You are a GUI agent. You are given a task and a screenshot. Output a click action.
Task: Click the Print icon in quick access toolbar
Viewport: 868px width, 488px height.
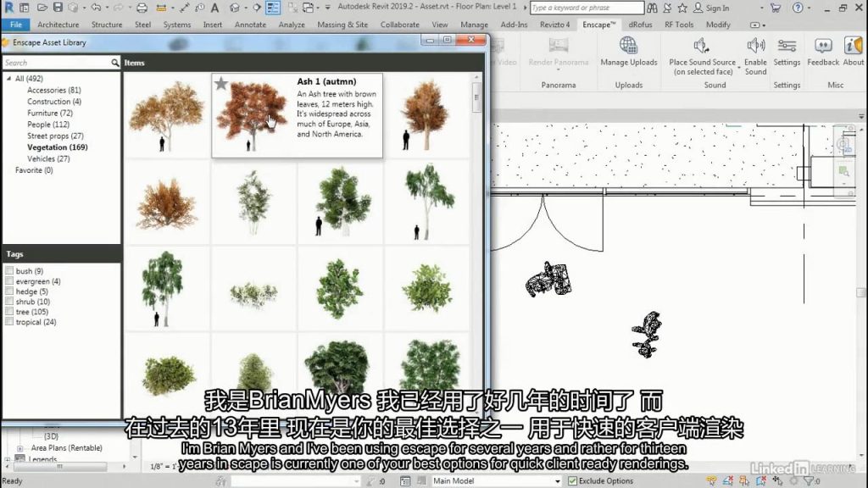pos(142,8)
